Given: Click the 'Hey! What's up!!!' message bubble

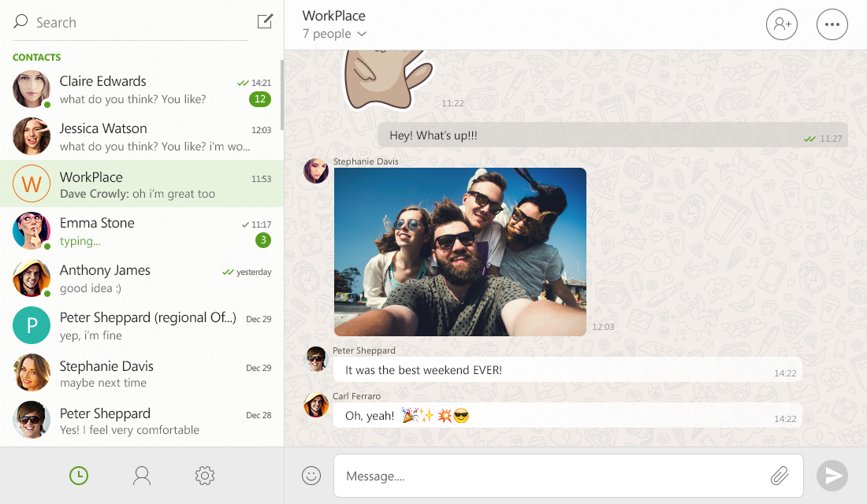Looking at the screenshot, I should click(x=612, y=135).
